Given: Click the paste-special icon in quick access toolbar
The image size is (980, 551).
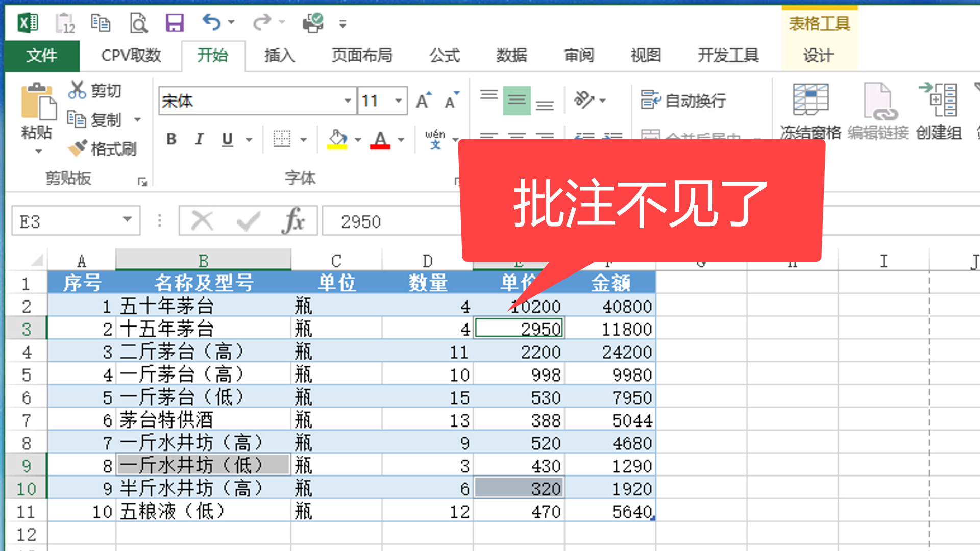Looking at the screenshot, I should pyautogui.click(x=66, y=23).
